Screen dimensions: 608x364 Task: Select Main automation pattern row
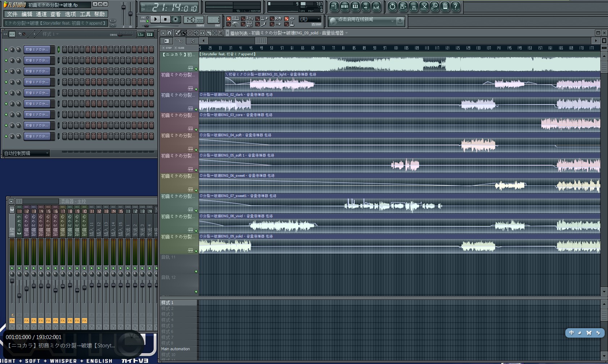[179, 349]
